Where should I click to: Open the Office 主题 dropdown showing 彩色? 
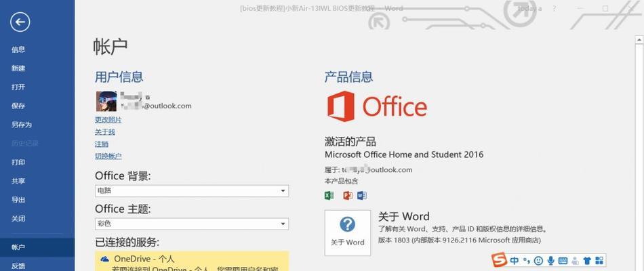[192, 224]
